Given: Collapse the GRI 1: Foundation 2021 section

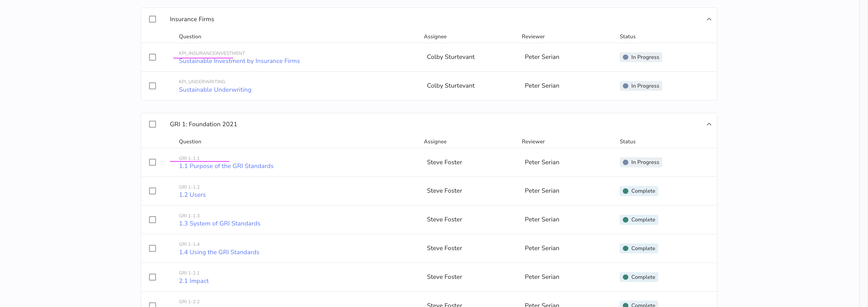Looking at the screenshot, I should pyautogui.click(x=709, y=124).
